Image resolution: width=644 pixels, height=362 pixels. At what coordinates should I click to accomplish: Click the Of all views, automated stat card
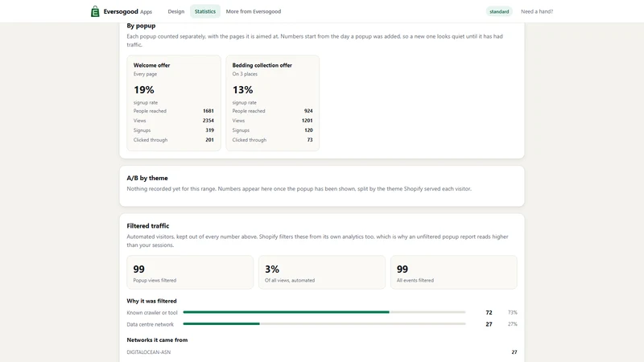pos(322,273)
